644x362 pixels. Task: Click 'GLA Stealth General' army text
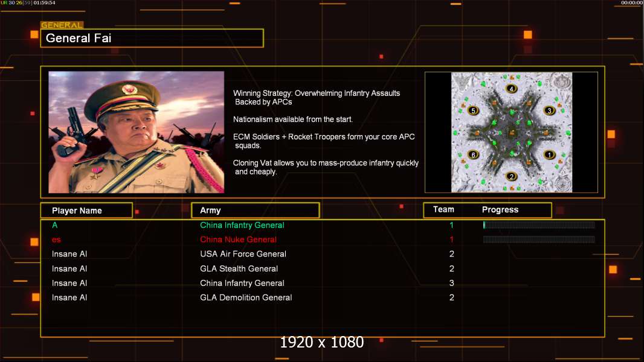pyautogui.click(x=239, y=268)
